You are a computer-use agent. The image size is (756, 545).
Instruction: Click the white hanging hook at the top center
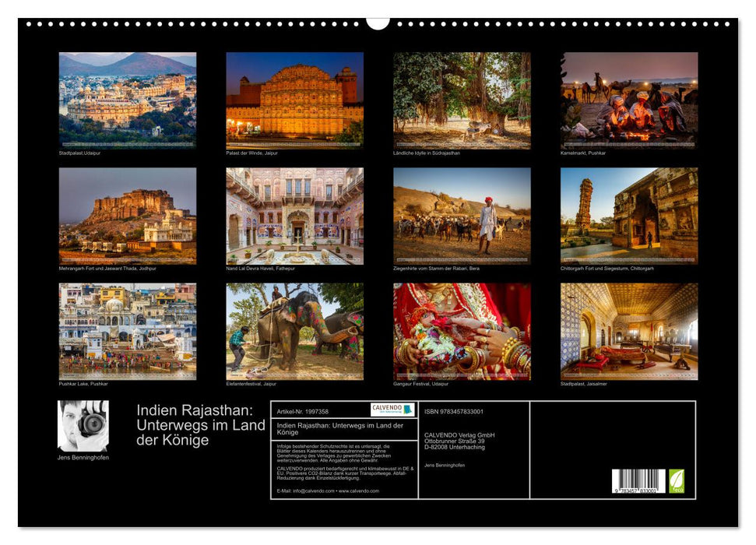click(x=378, y=23)
